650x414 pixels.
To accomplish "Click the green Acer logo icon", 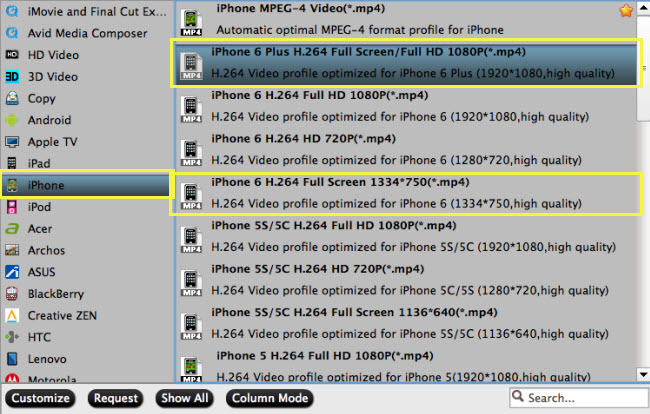I will click(x=12, y=228).
